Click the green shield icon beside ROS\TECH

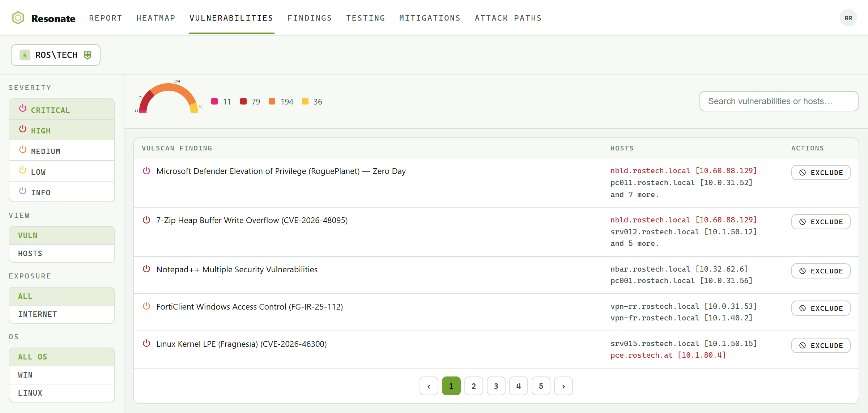point(88,55)
